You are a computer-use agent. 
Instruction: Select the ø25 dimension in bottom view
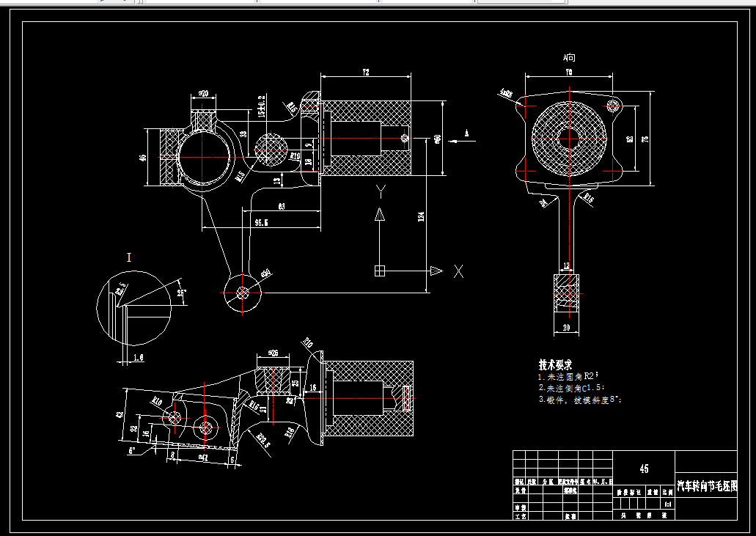tap(273, 353)
